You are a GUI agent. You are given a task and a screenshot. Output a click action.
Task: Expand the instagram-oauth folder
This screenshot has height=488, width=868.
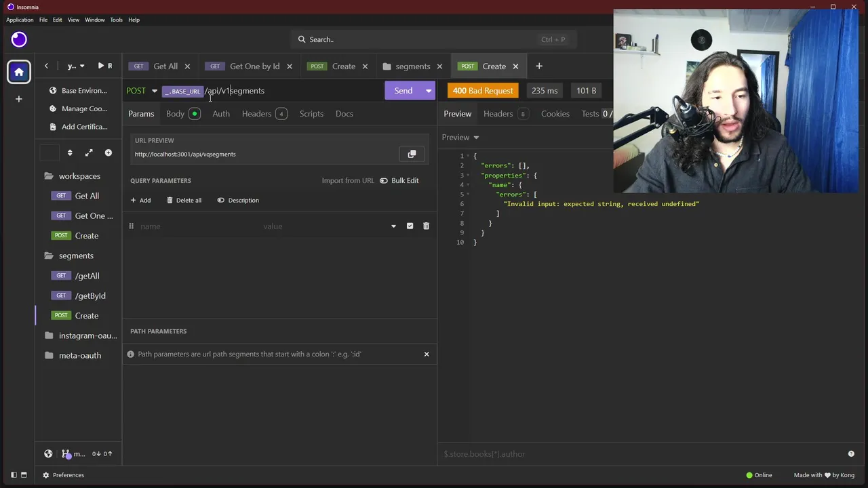point(81,335)
